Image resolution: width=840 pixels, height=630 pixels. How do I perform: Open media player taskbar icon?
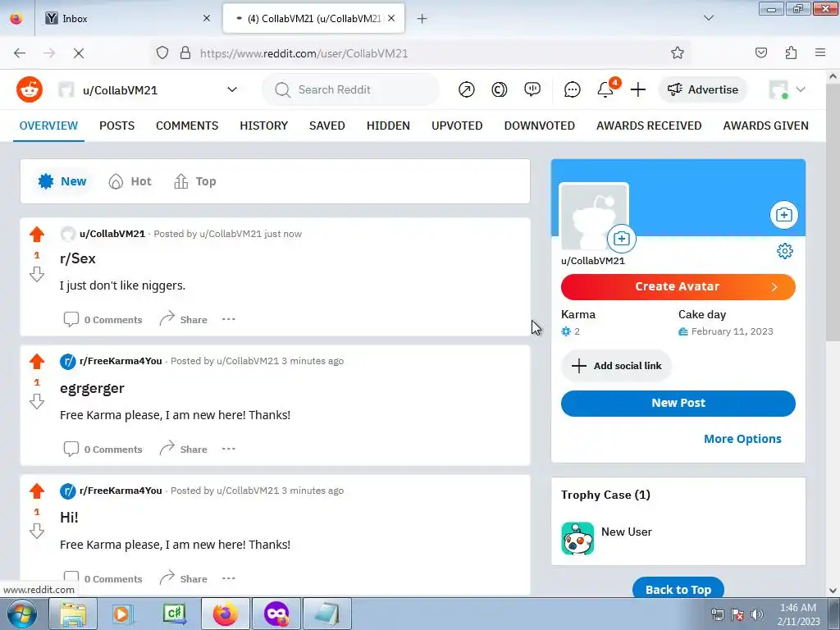(123, 614)
